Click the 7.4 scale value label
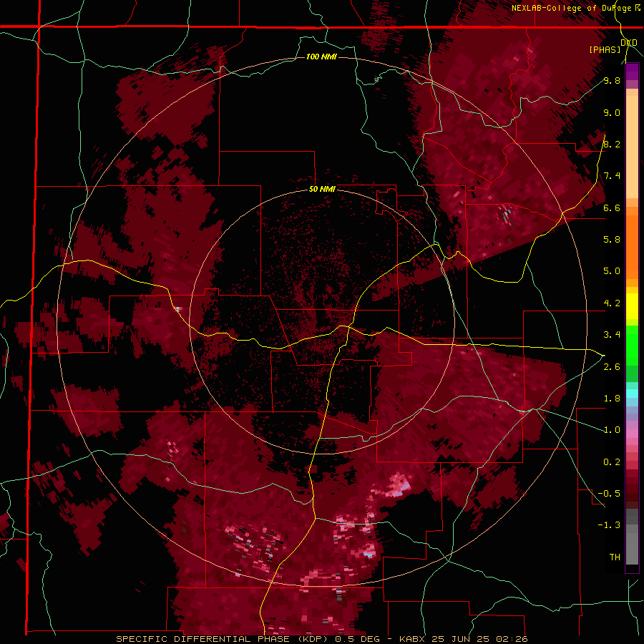The image size is (644, 644). coord(612,176)
